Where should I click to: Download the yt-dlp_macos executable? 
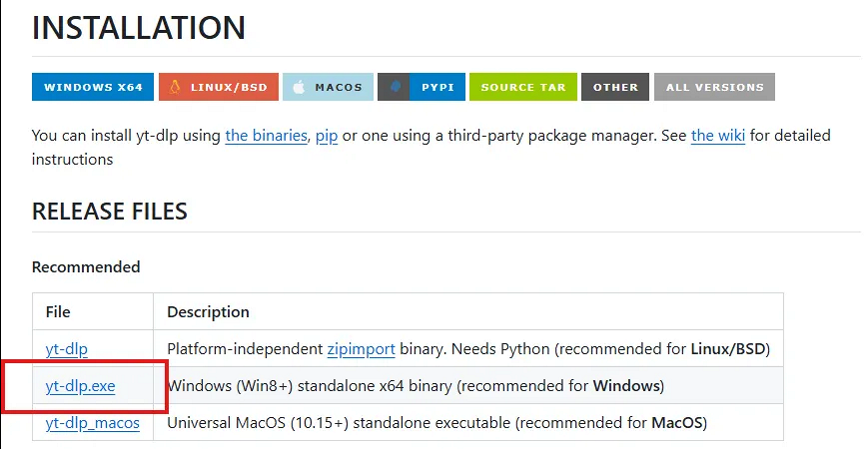[93, 423]
